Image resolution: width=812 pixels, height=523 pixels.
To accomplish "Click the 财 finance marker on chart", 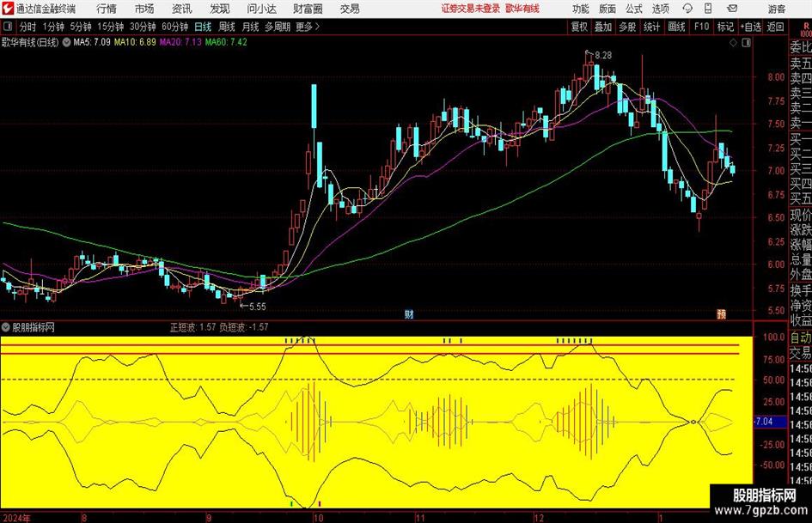I will pos(409,314).
